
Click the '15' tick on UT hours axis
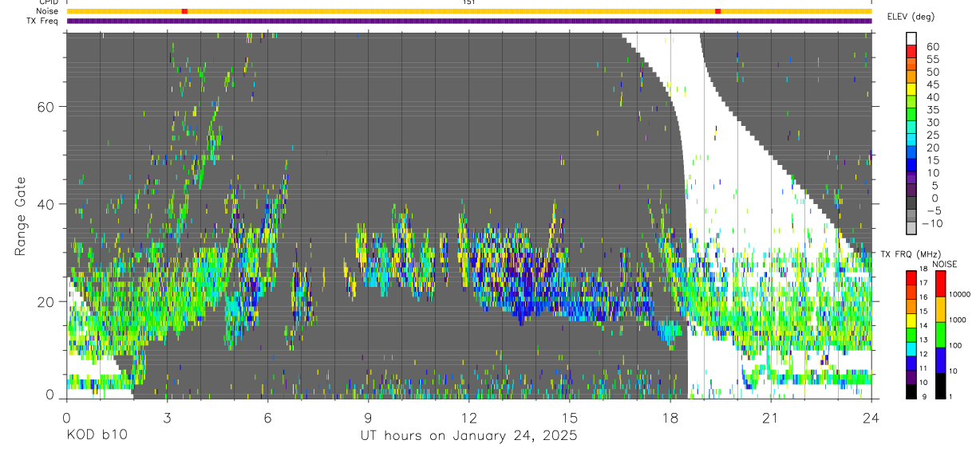570,417
